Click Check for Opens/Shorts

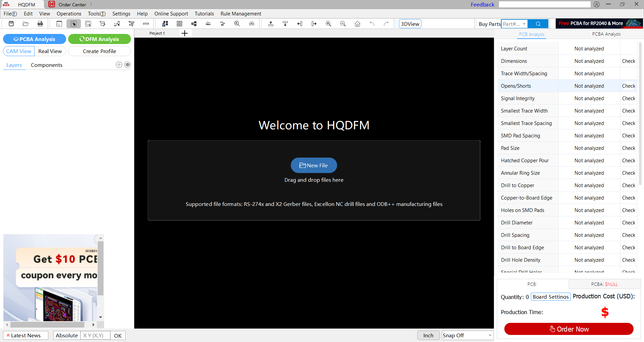(629, 86)
